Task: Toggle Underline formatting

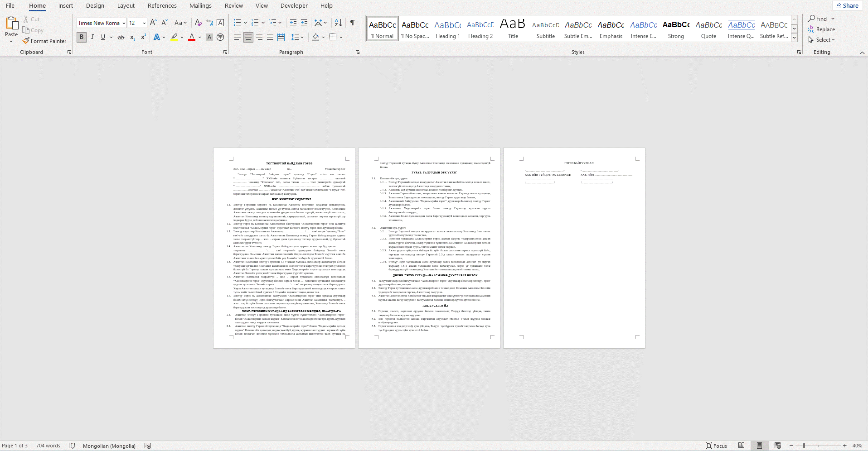Action: (x=103, y=37)
